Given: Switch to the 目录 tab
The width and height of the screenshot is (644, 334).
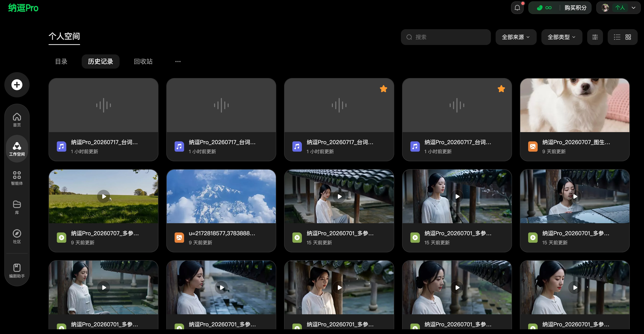Looking at the screenshot, I should pos(61,62).
